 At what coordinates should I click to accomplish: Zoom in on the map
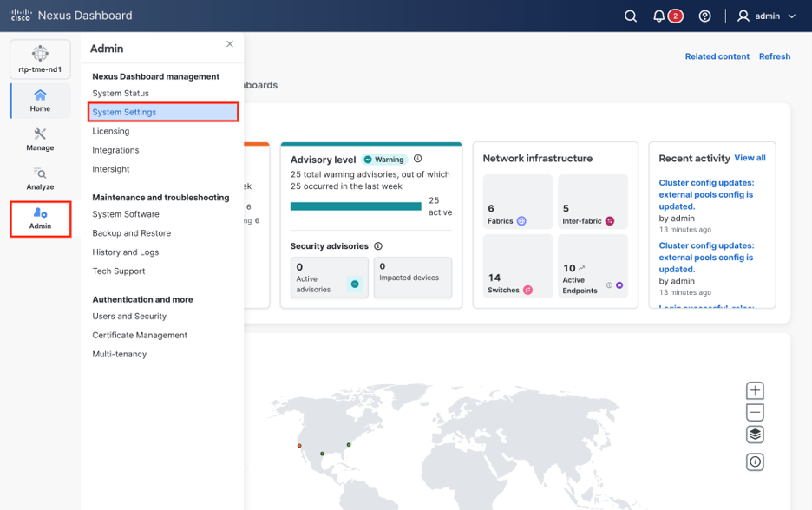pyautogui.click(x=755, y=390)
